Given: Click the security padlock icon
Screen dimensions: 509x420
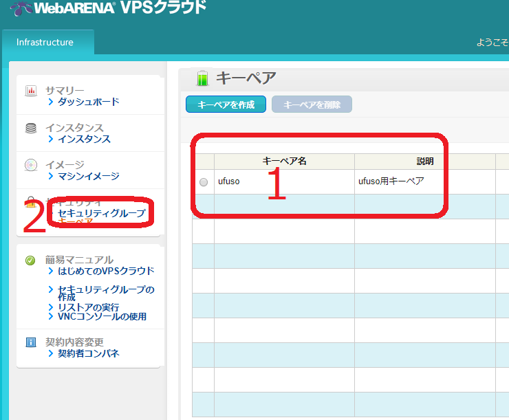Looking at the screenshot, I should pos(30,202).
